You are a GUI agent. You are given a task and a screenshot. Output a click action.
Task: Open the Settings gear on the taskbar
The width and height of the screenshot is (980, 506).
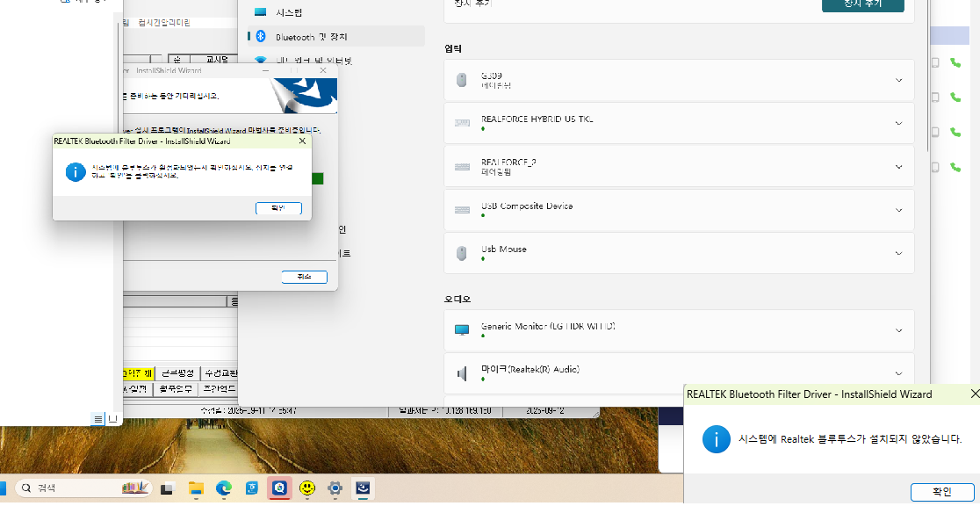[335, 488]
